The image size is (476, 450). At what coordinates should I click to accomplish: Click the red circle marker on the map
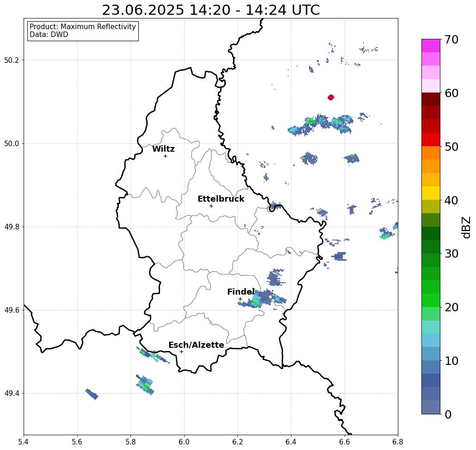pos(331,98)
